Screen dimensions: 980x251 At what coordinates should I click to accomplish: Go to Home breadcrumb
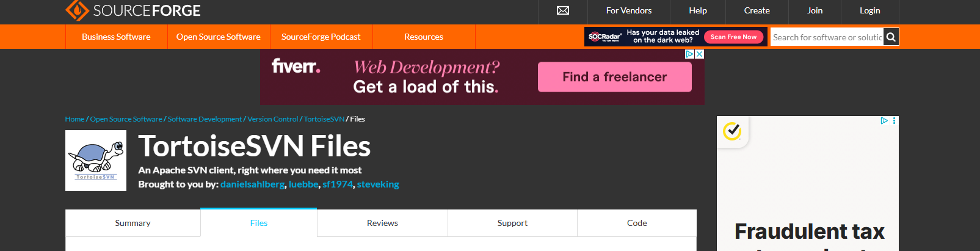(74, 119)
